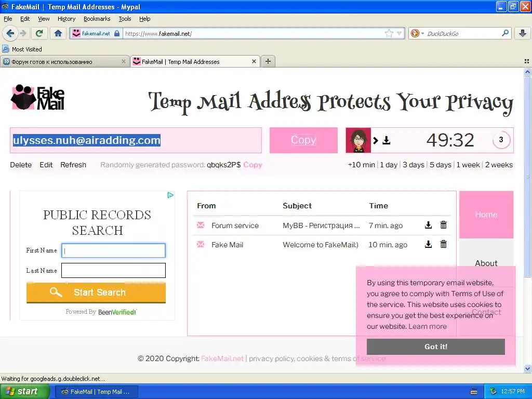Image resolution: width=532 pixels, height=399 pixels.
Task: Open the Most Visited bookmarks folder
Action: click(x=22, y=49)
